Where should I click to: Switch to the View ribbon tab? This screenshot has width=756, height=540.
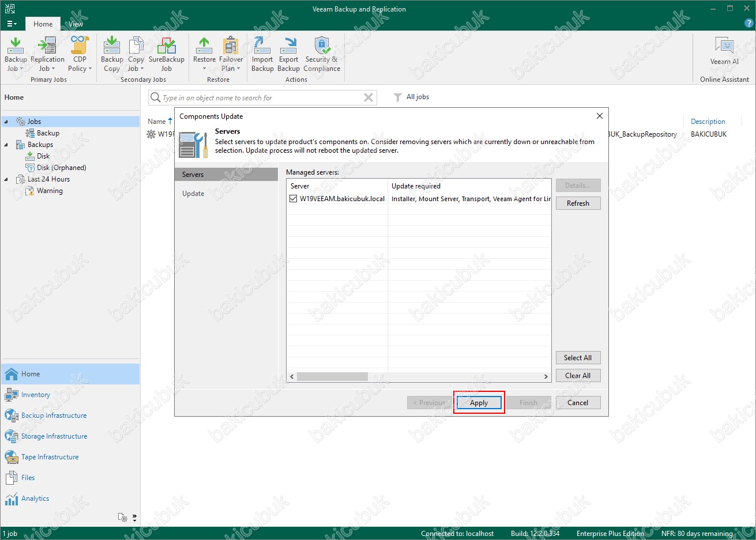coord(76,24)
